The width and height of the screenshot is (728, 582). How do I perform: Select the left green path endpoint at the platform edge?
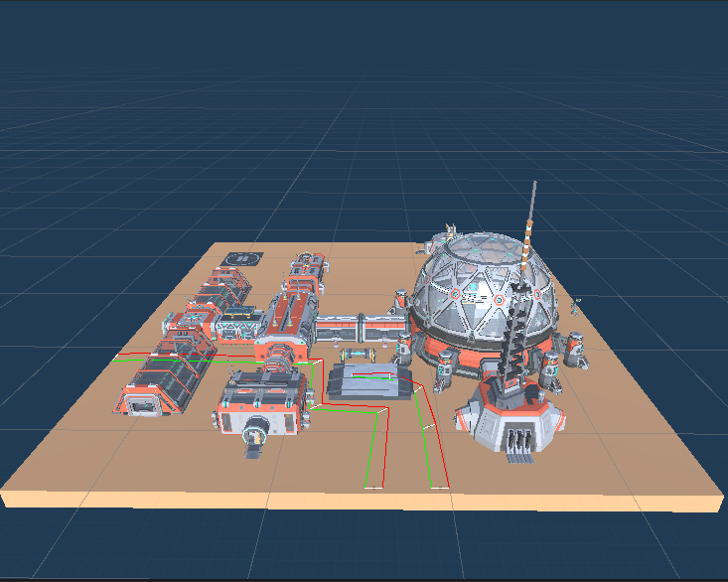coord(373,487)
